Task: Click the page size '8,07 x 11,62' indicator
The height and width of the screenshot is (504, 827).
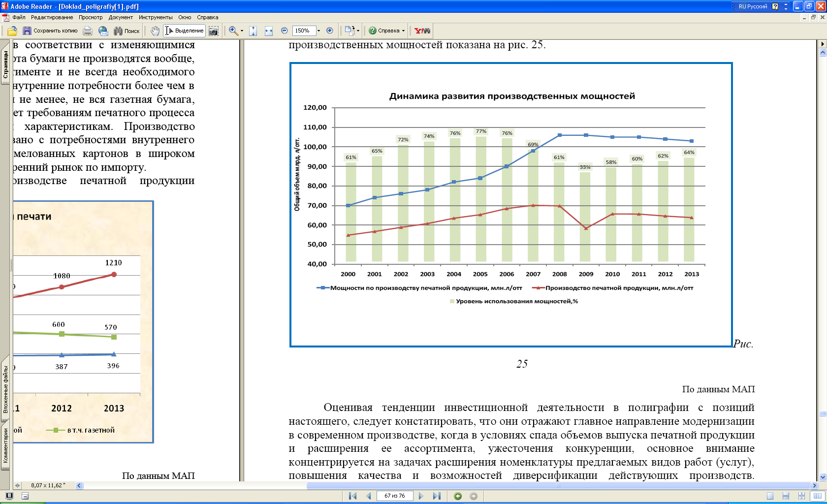Action: 48,485
